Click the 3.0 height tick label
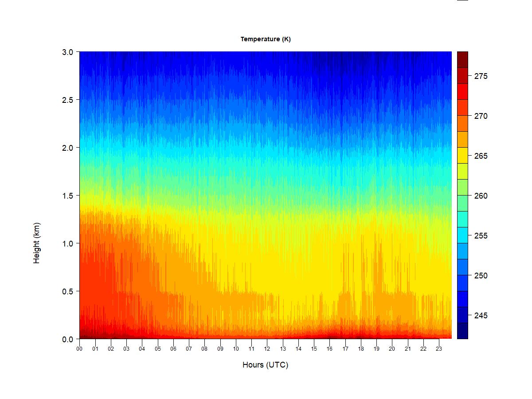The height and width of the screenshot is (399, 532). (x=67, y=52)
